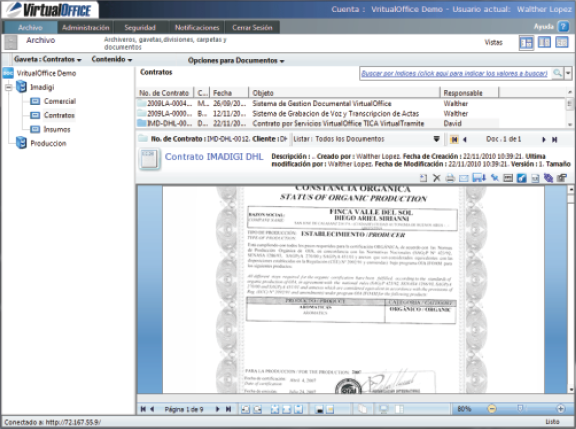The width and height of the screenshot is (576, 429).
Task: Click the zoom slider handle
Action: pyautogui.click(x=520, y=408)
